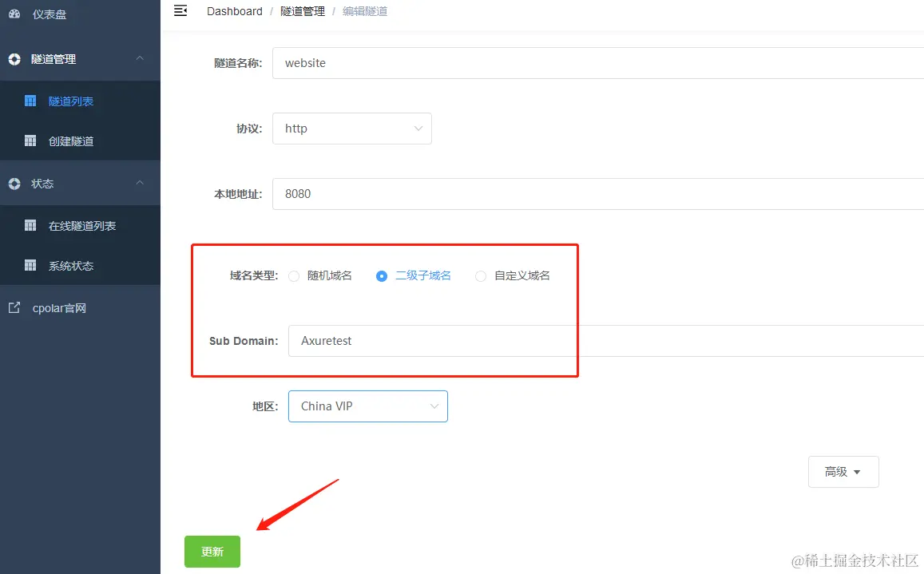Viewport: 924px width, 574px height.
Task: Click the external link icon beside cpolar官网
Action: click(x=14, y=307)
